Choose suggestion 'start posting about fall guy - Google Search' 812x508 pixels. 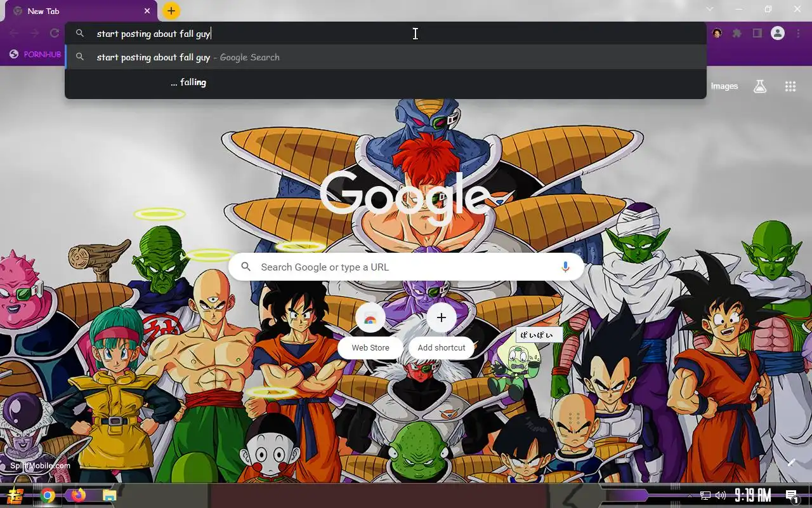(386, 57)
